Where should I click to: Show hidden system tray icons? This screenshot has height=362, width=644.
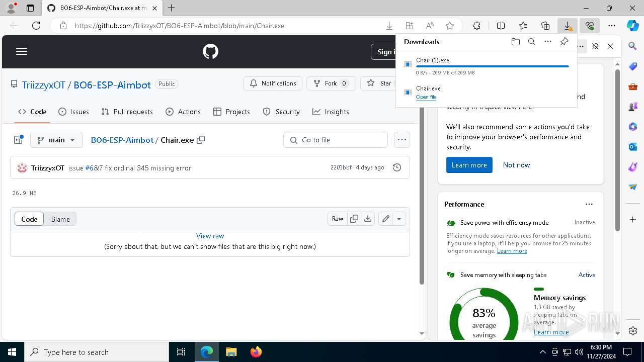pos(542,352)
